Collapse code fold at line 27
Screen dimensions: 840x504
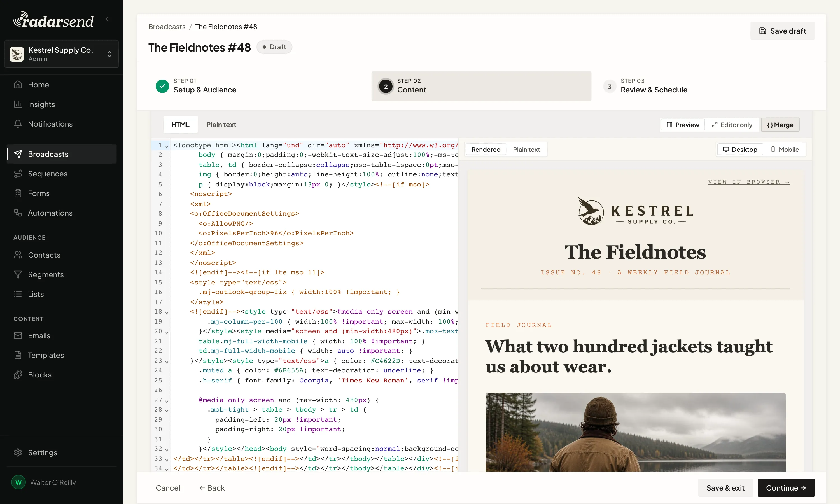(167, 401)
